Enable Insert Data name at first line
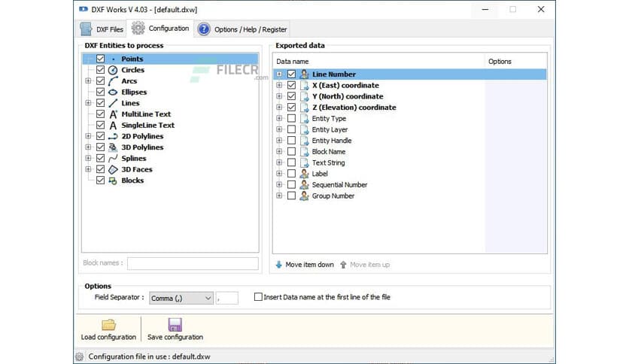Viewport: 629px width, 364px height. (x=258, y=296)
